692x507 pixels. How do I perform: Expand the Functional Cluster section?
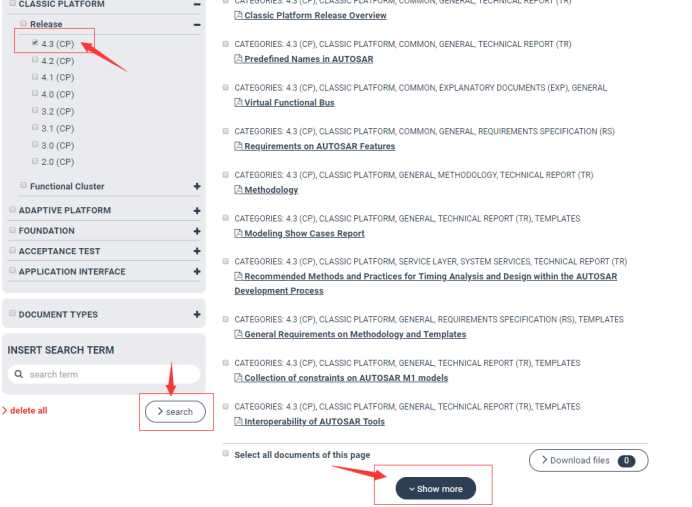[197, 187]
